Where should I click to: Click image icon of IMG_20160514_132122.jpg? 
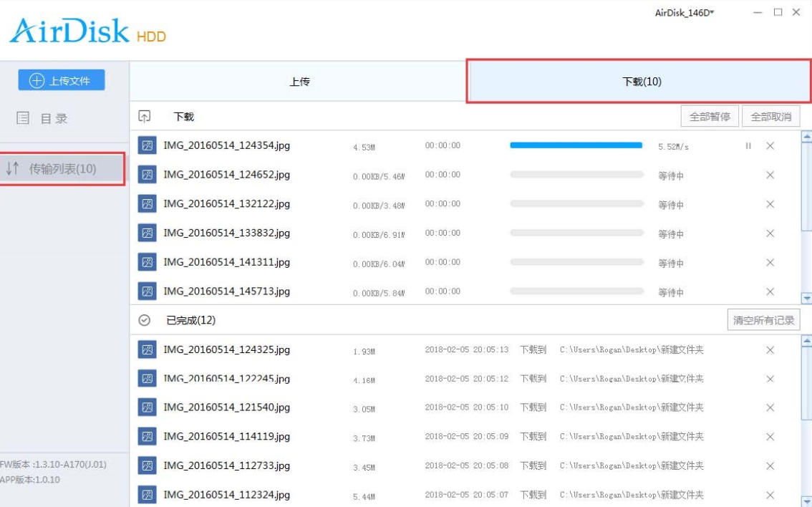click(x=147, y=204)
